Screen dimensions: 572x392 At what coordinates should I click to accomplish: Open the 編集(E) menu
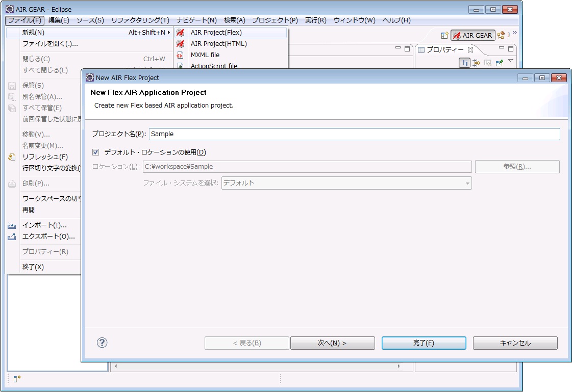[59, 20]
